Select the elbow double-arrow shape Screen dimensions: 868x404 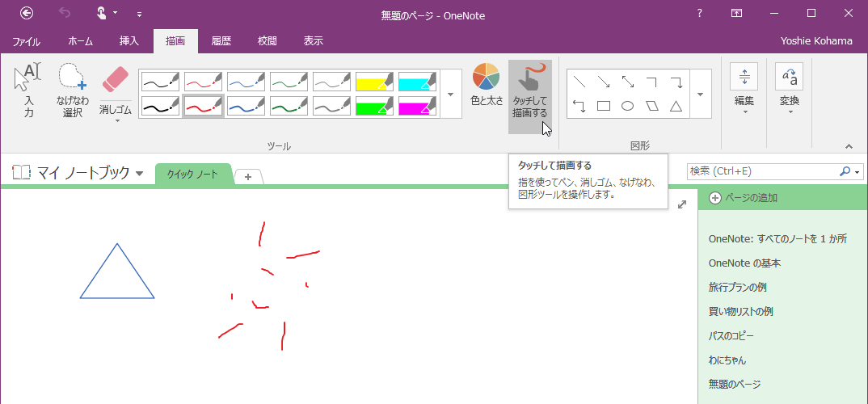[579, 106]
